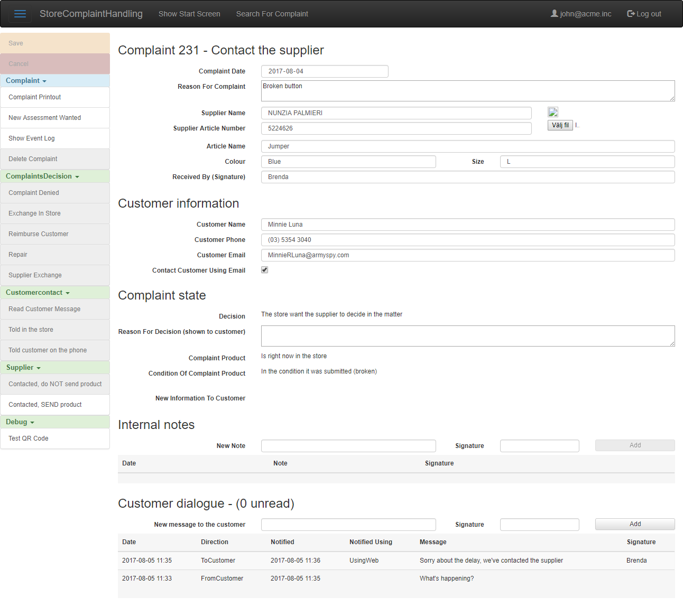Expand the Debug section caret

(x=32, y=423)
